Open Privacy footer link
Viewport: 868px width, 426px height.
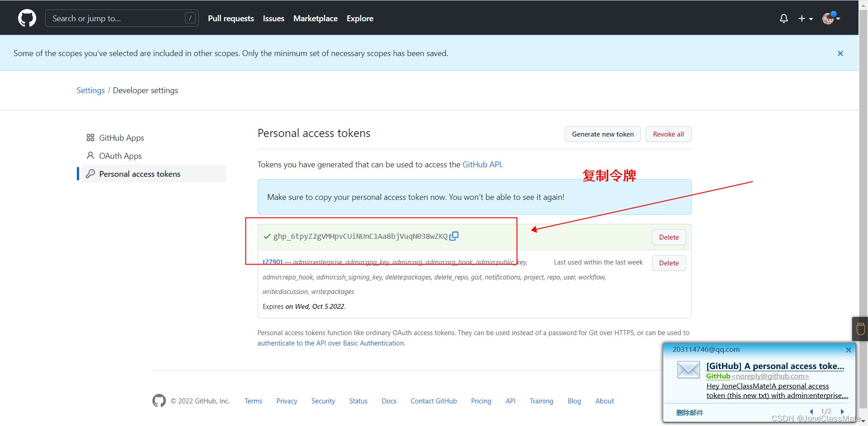[x=287, y=401]
